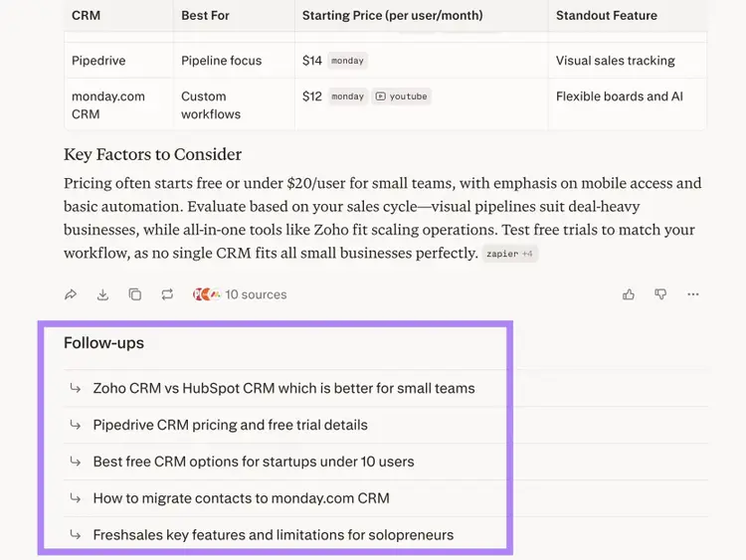Click the Key Factors to Consider heading
Viewport: 746px width, 560px height.
click(153, 154)
